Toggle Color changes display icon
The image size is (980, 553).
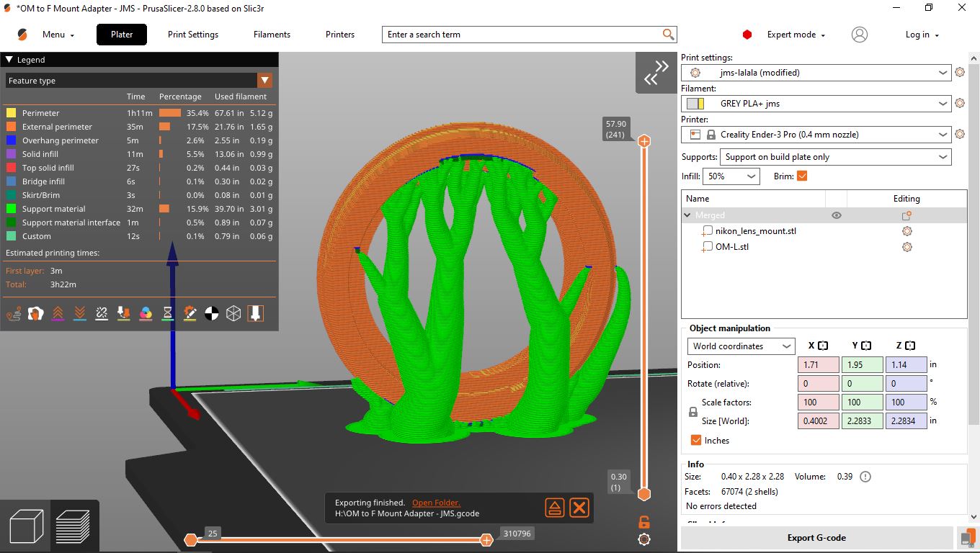pyautogui.click(x=146, y=313)
